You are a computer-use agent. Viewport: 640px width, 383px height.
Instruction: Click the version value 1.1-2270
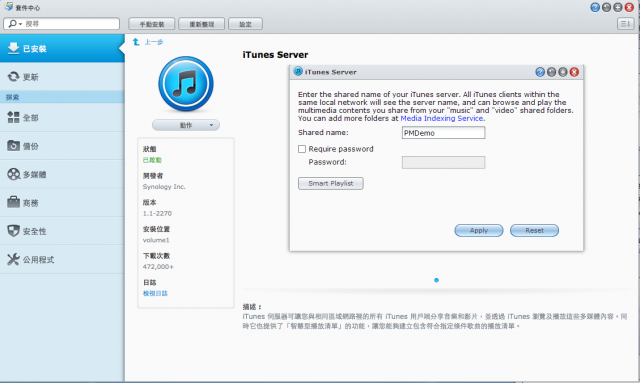coord(157,213)
